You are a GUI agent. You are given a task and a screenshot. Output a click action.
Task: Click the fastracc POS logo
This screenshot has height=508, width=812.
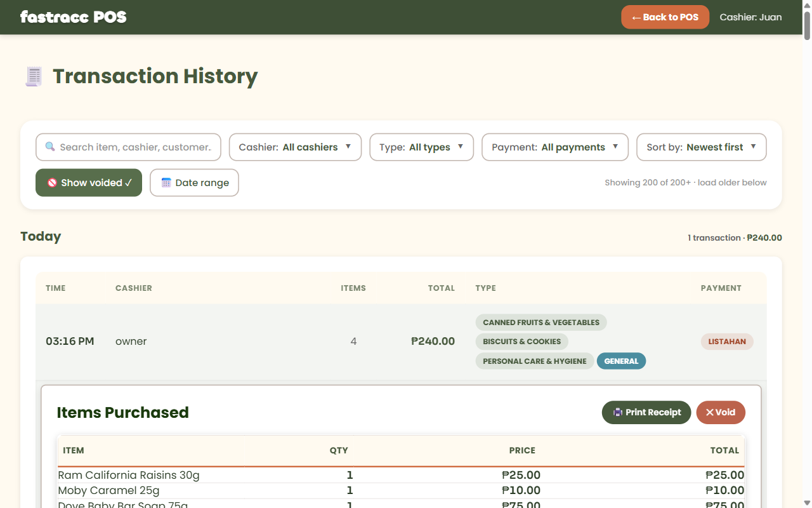point(74,17)
